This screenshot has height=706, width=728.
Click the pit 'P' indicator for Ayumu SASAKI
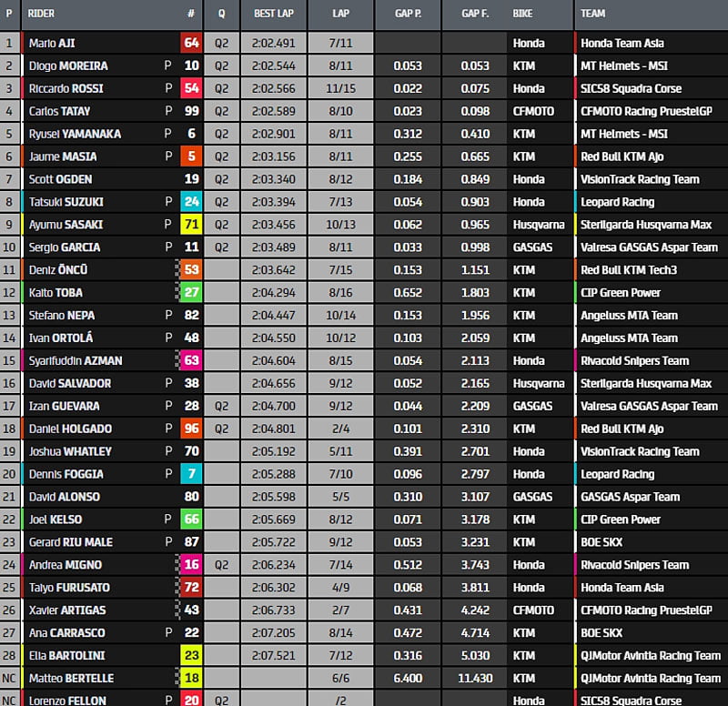pos(167,224)
